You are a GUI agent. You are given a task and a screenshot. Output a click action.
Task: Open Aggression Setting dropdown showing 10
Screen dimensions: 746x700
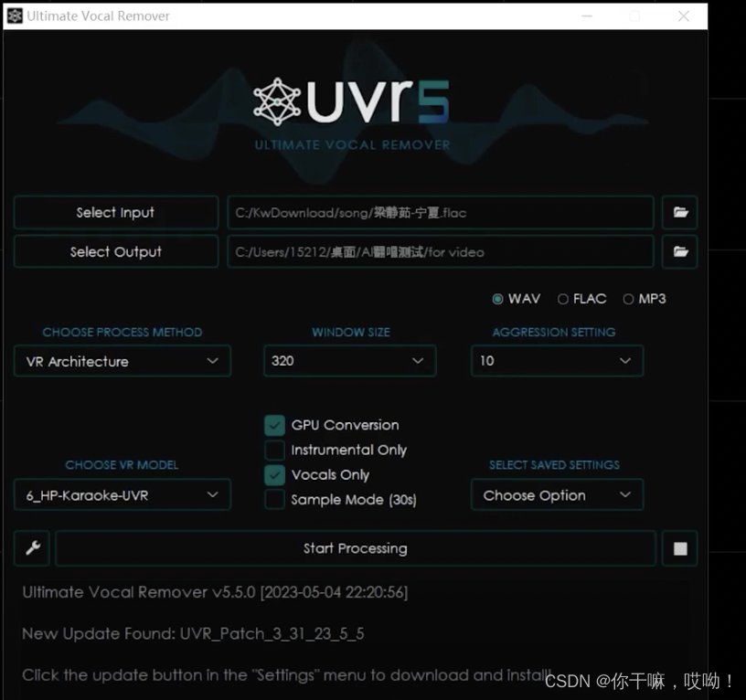[x=557, y=361]
